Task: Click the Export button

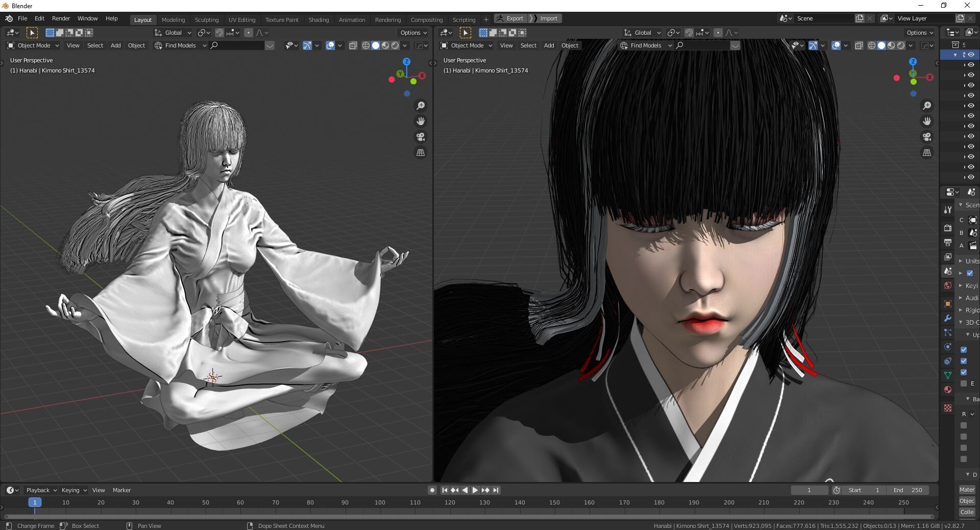Action: 510,18
